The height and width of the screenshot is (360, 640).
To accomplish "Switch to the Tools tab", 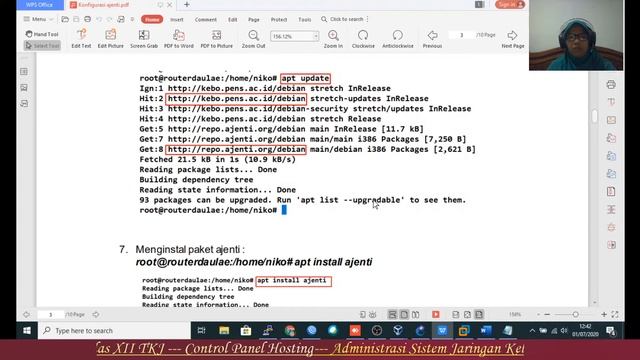I will point(304,20).
